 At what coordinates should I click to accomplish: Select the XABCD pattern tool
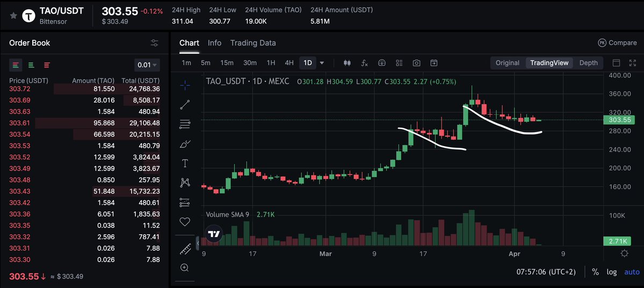(185, 182)
